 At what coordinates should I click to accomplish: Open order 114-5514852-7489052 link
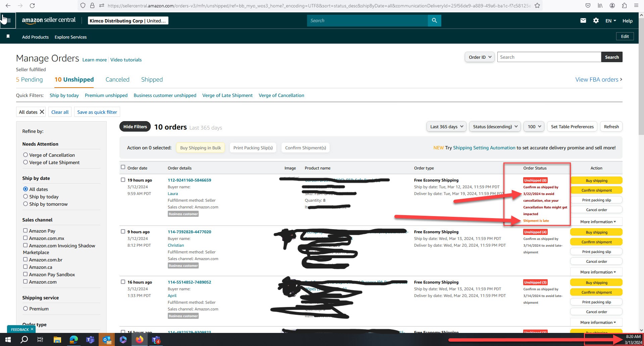189,282
